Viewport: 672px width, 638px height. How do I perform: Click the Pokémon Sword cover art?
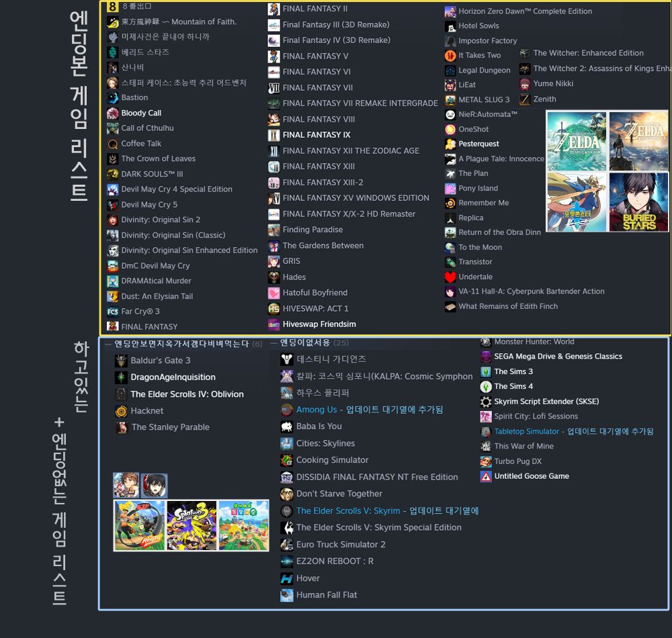click(x=577, y=202)
